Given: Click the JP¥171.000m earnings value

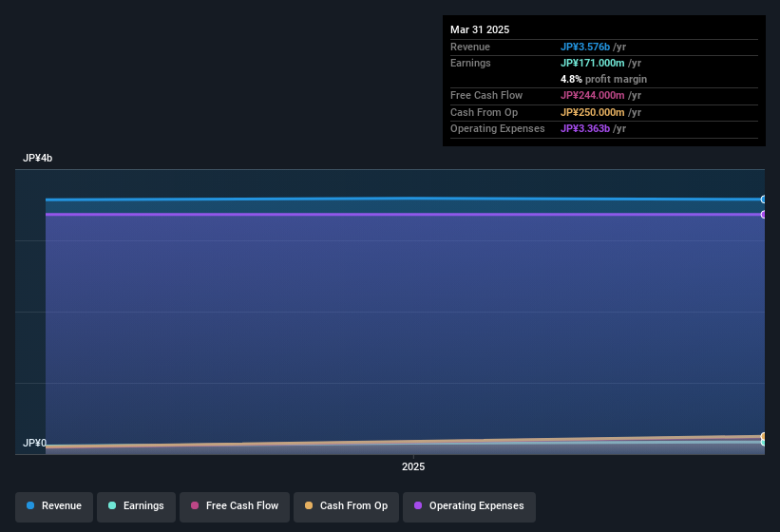Looking at the screenshot, I should (x=593, y=63).
